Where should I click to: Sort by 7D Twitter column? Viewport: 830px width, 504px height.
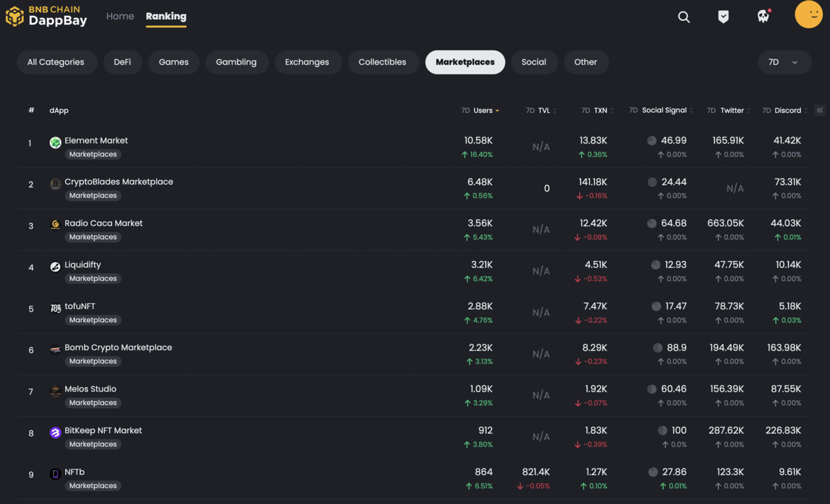[728, 110]
